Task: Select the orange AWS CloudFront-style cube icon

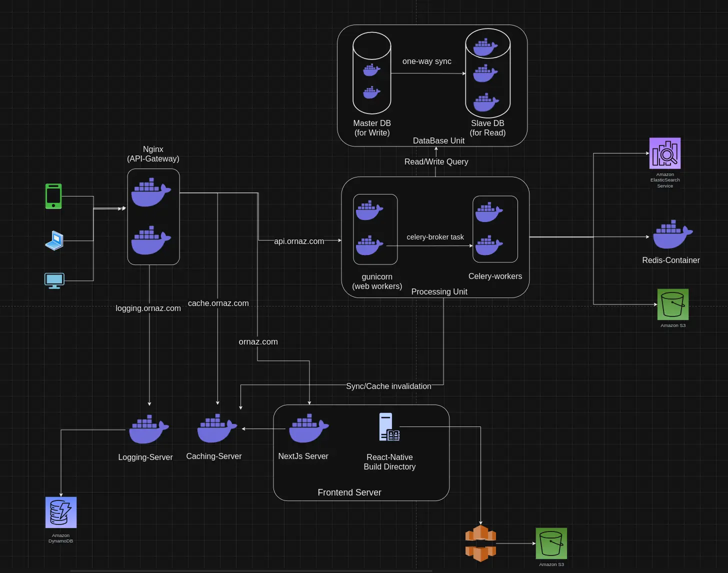Action: click(480, 543)
